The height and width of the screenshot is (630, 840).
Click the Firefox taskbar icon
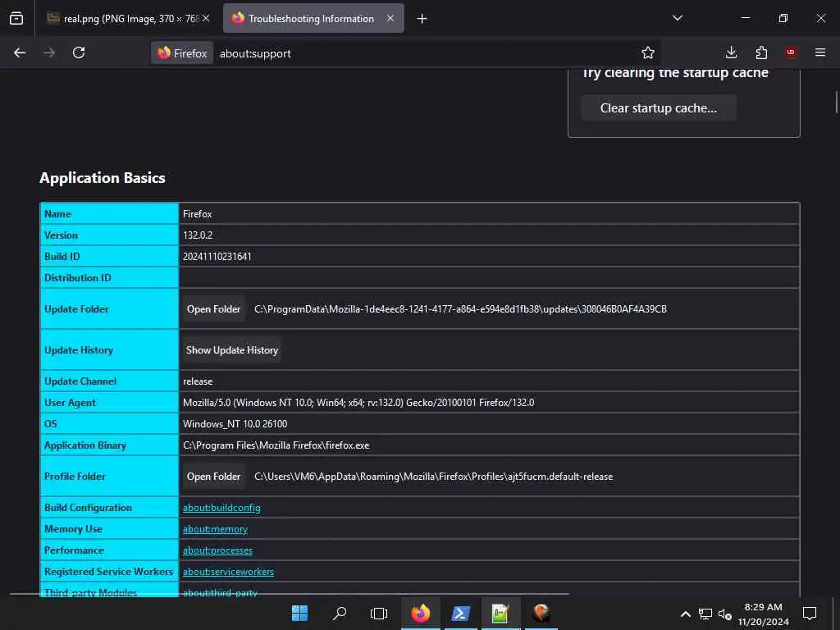(421, 613)
